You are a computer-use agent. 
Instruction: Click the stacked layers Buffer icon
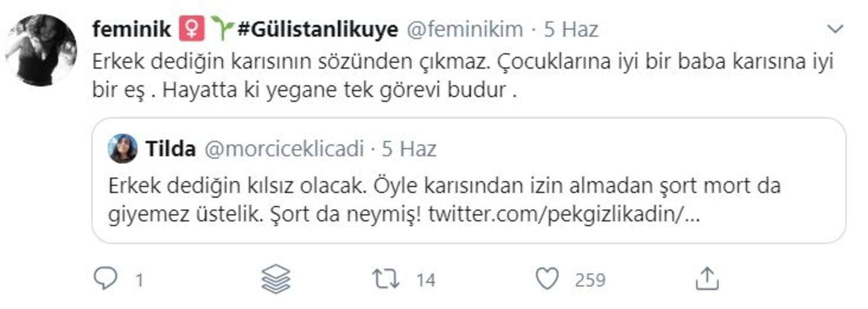[x=276, y=279]
